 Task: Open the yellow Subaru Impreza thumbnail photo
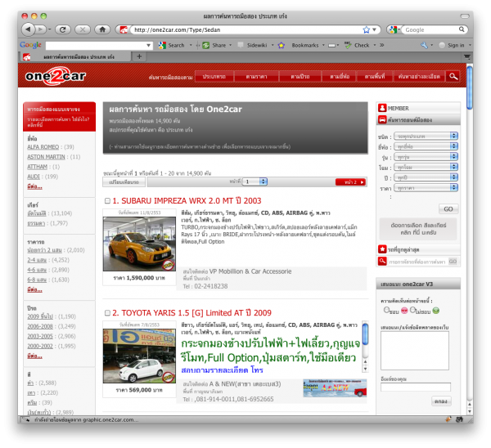pyautogui.click(x=130, y=243)
